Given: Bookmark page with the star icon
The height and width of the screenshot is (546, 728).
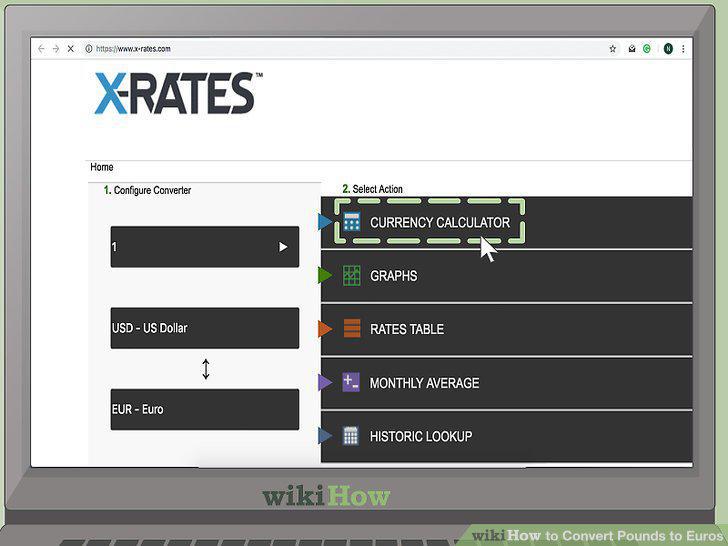Looking at the screenshot, I should [613, 49].
